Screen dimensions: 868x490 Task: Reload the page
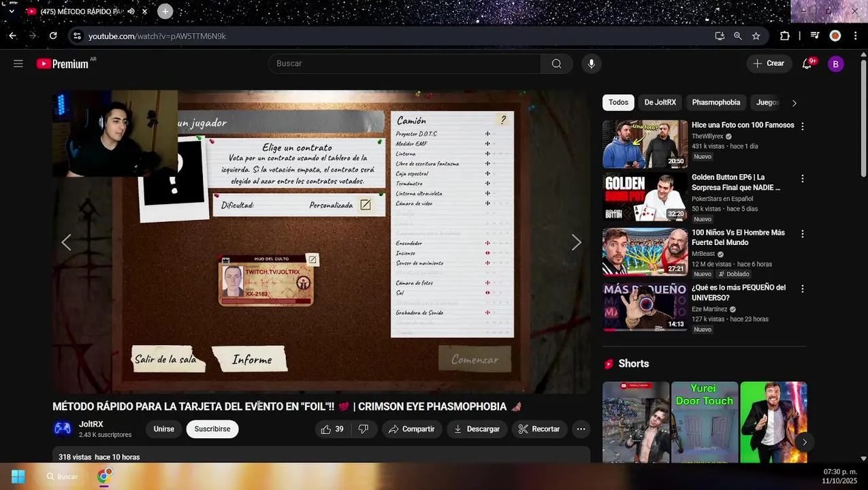coord(53,36)
